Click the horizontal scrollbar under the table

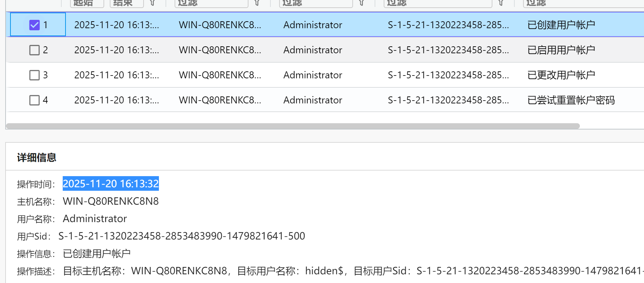[293, 126]
